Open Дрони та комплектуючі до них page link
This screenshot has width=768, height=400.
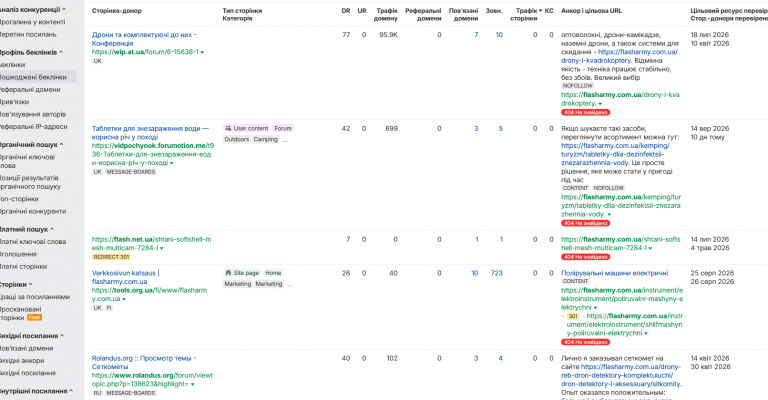click(144, 39)
